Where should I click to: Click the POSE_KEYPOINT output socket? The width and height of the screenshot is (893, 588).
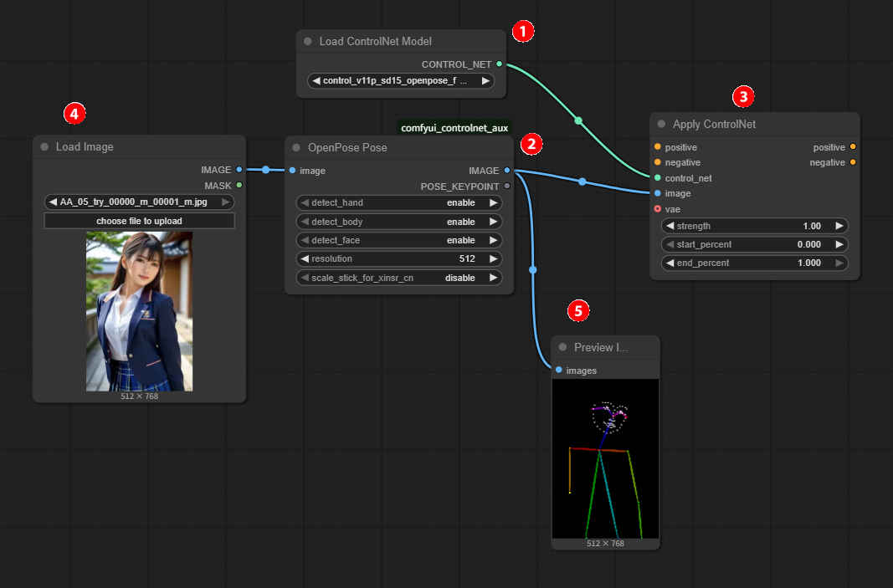pos(506,187)
